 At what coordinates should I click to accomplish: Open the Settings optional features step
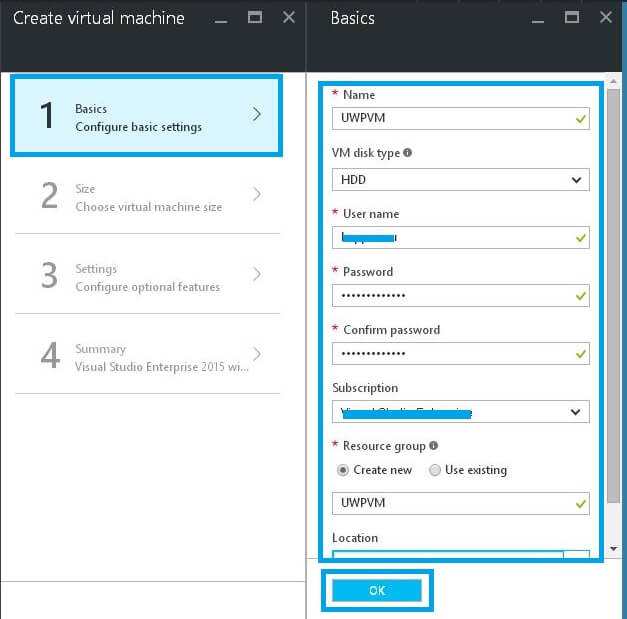pyautogui.click(x=146, y=277)
